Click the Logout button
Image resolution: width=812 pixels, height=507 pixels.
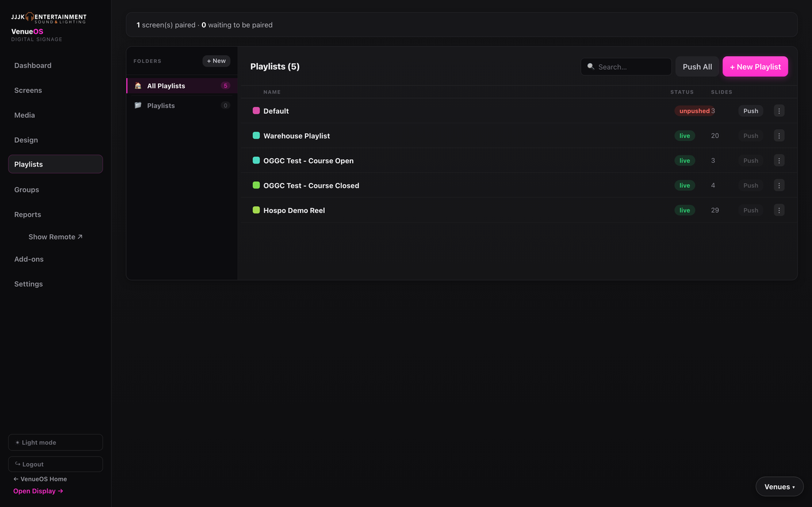coord(56,464)
